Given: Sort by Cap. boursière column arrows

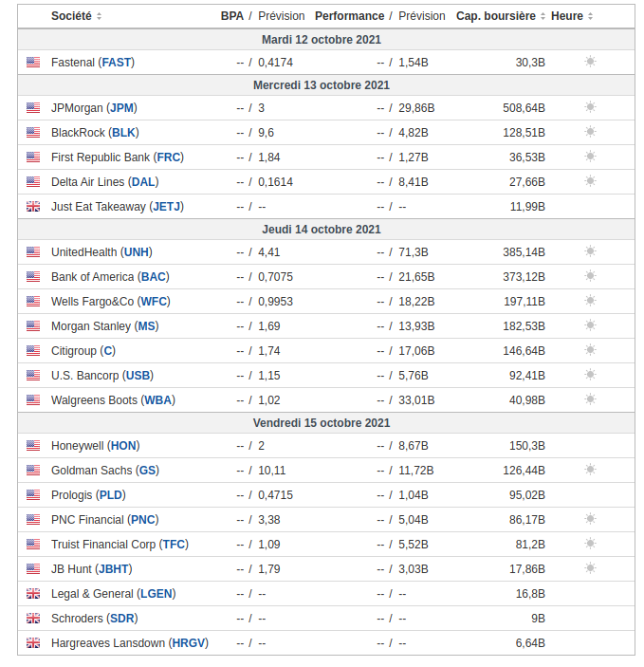Looking at the screenshot, I should click(543, 16).
